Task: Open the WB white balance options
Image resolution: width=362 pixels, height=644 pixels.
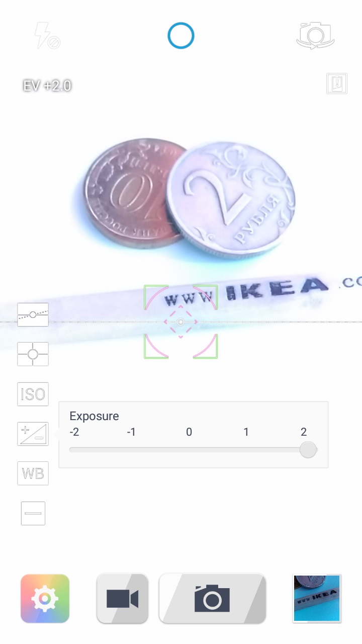Action: [33, 473]
